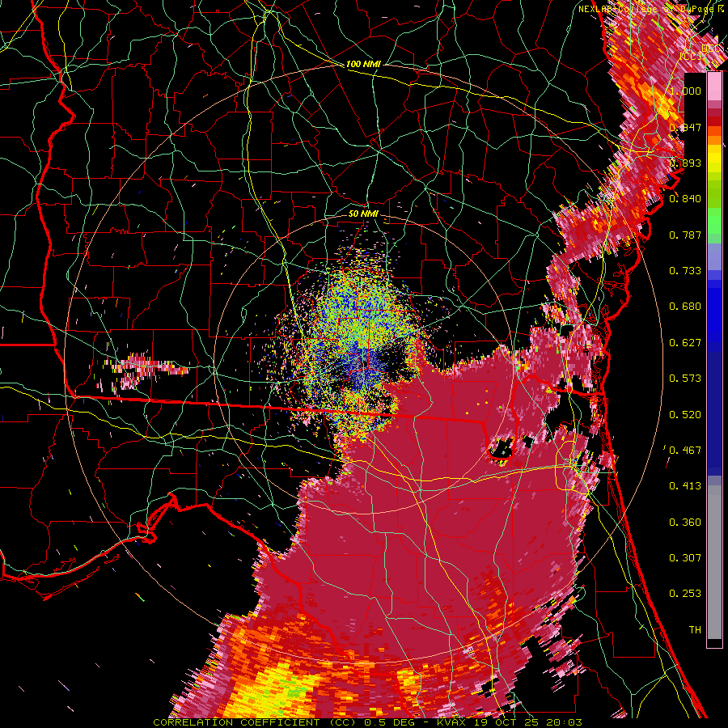Select the 0.307 scale label
This screenshot has width=728, height=728.
pos(685,558)
